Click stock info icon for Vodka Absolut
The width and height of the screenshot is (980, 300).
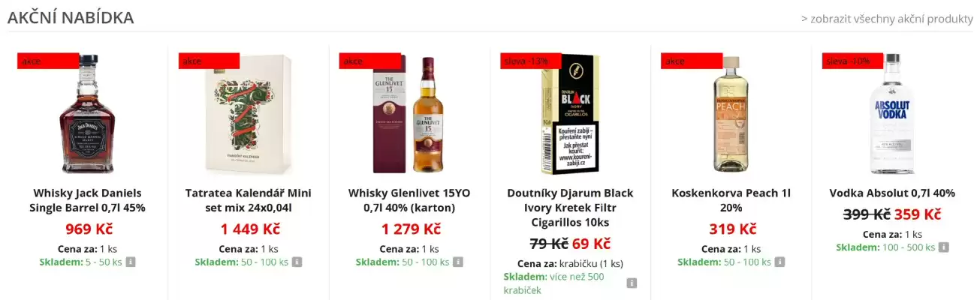point(943,247)
